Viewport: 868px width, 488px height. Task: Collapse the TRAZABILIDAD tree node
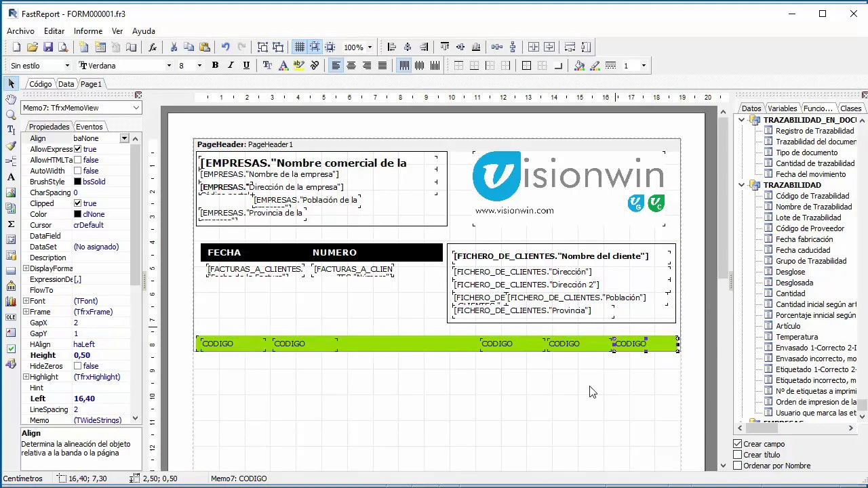coord(742,185)
